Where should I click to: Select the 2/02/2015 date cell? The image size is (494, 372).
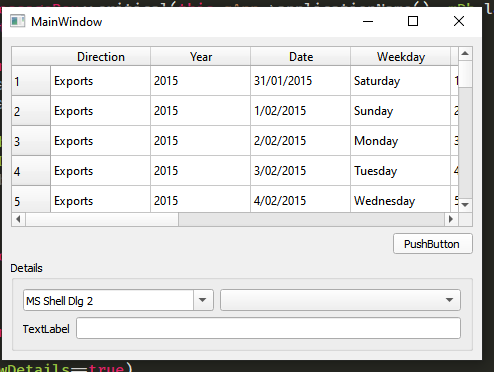[300, 141]
